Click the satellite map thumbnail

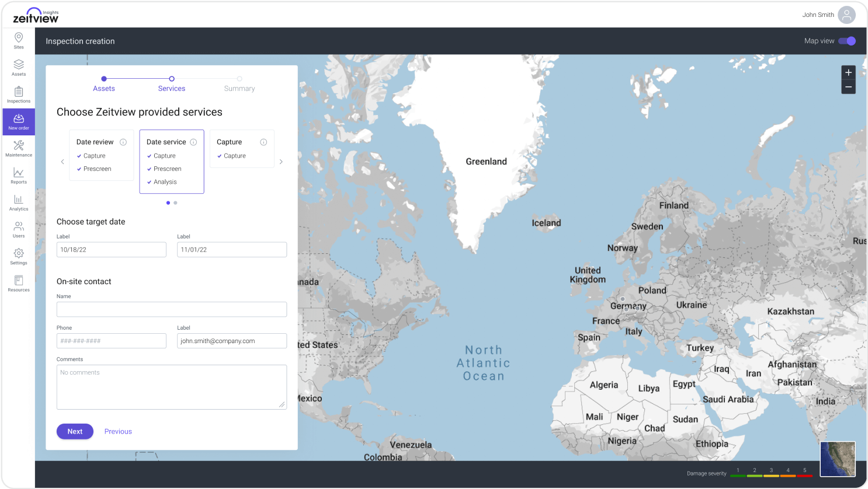click(838, 459)
